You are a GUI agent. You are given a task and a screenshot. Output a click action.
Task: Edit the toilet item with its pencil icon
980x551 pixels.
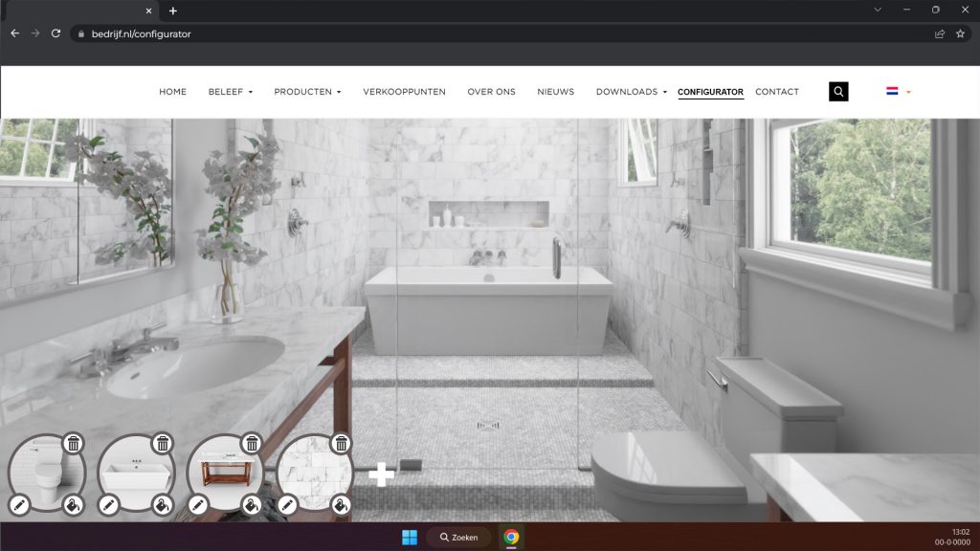pyautogui.click(x=19, y=504)
